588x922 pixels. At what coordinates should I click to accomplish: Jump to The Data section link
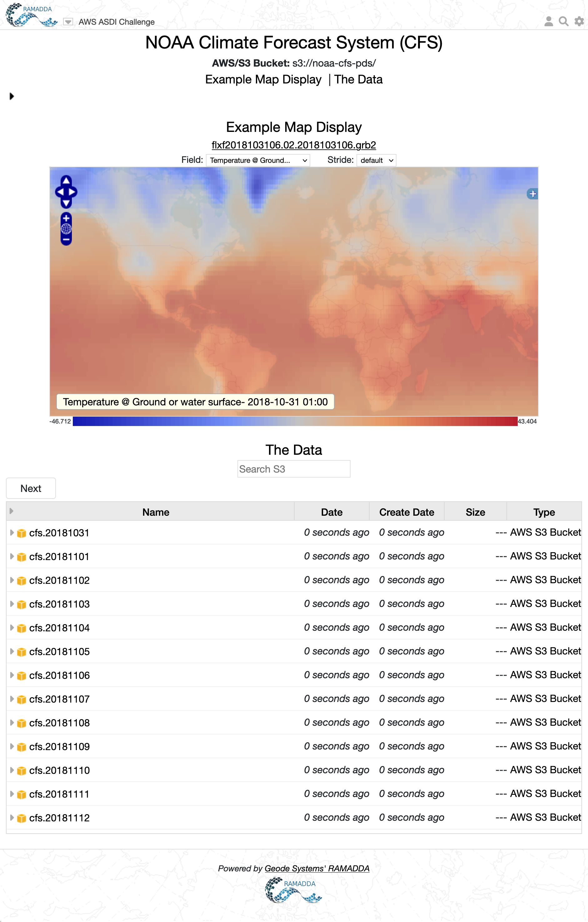point(358,80)
